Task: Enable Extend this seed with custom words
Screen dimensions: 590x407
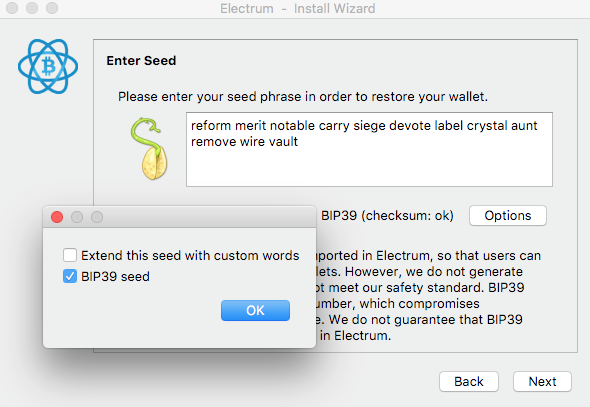Action: 70,255
